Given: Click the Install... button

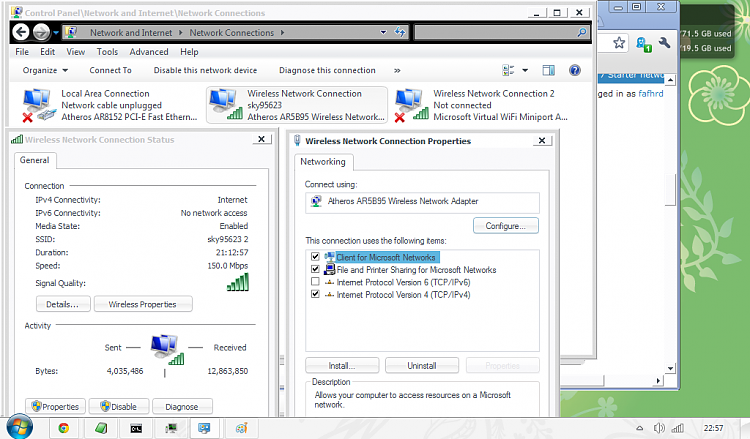Looking at the screenshot, I should [x=342, y=365].
